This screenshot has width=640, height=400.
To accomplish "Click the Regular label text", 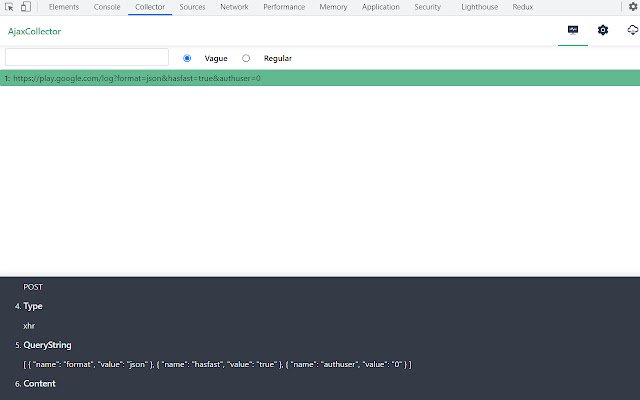I will click(278, 58).
